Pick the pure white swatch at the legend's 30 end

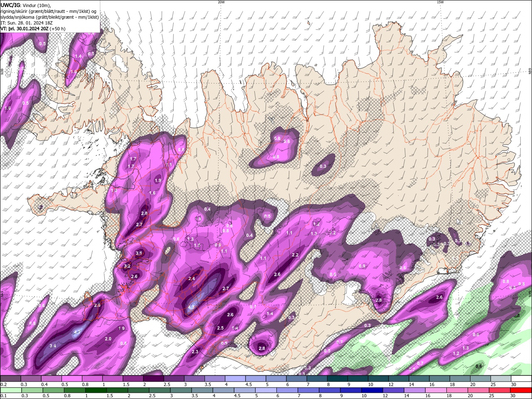click(x=521, y=379)
